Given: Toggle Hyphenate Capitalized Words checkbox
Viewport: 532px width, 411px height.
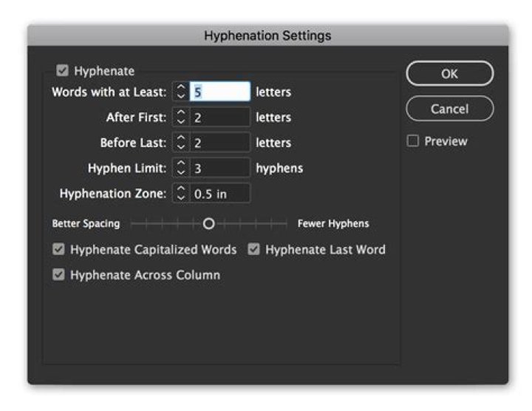Looking at the screenshot, I should pos(58,250).
